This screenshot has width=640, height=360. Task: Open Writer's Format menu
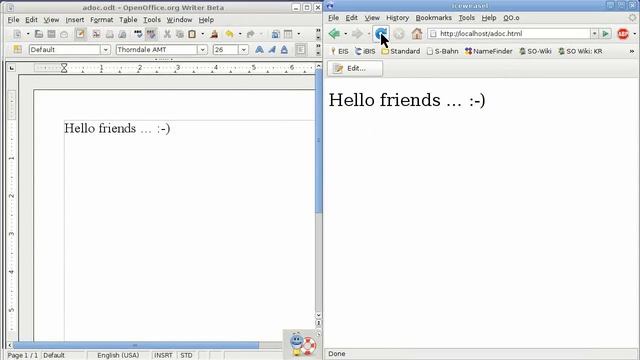pyautogui.click(x=102, y=20)
